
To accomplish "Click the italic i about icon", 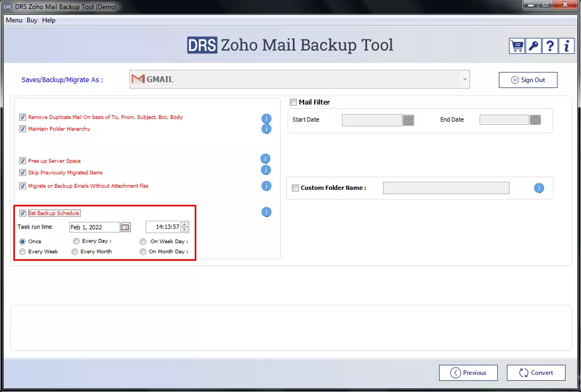I will pyautogui.click(x=567, y=46).
